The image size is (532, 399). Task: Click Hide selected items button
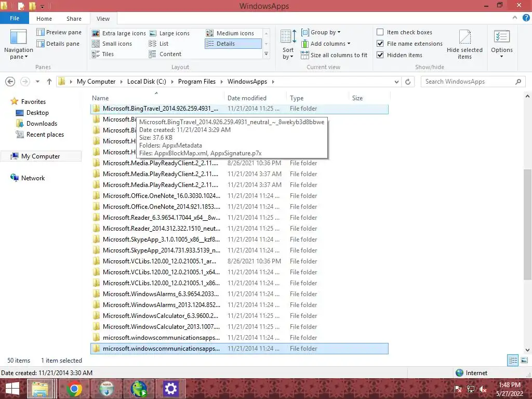coord(464,44)
